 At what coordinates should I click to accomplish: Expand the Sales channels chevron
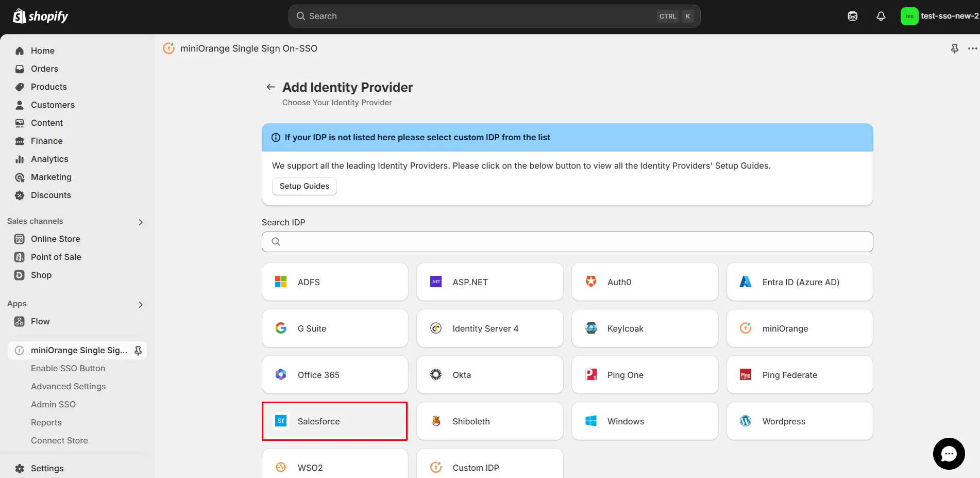click(x=141, y=222)
